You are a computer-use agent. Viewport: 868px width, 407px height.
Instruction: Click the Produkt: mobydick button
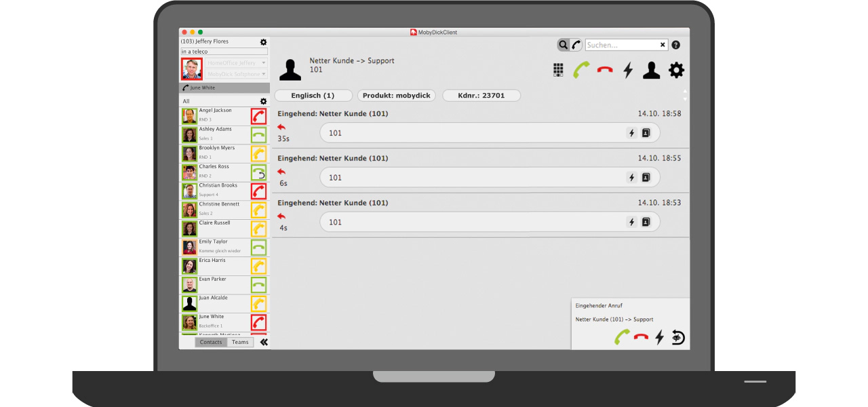click(x=396, y=96)
